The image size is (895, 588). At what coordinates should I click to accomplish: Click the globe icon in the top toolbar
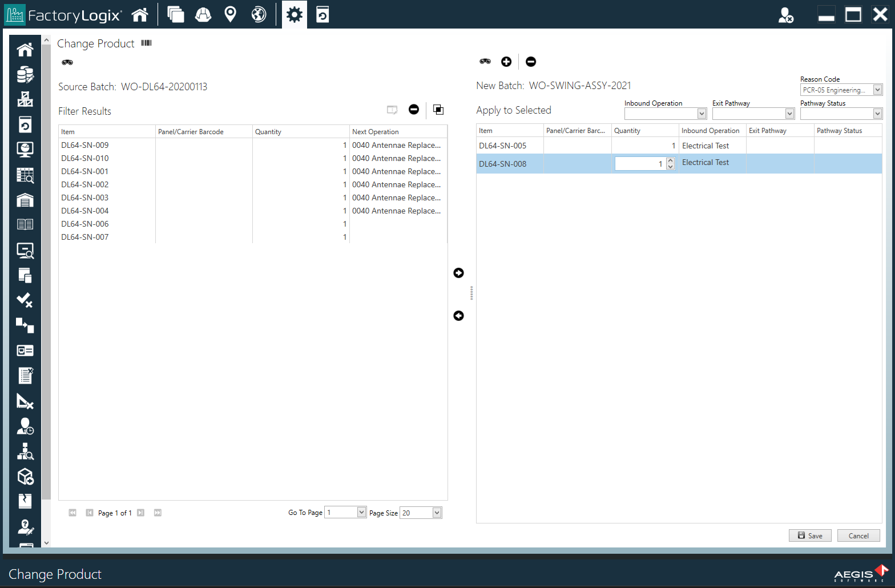pos(259,14)
